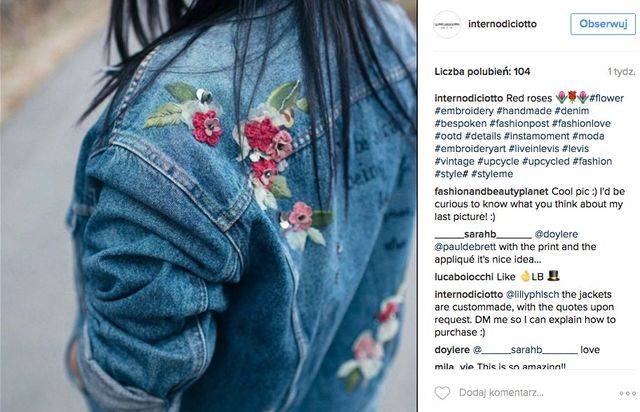Viewport: 640px width, 412px height.
Task: Open the #vintage hashtag link
Action: click(x=455, y=161)
